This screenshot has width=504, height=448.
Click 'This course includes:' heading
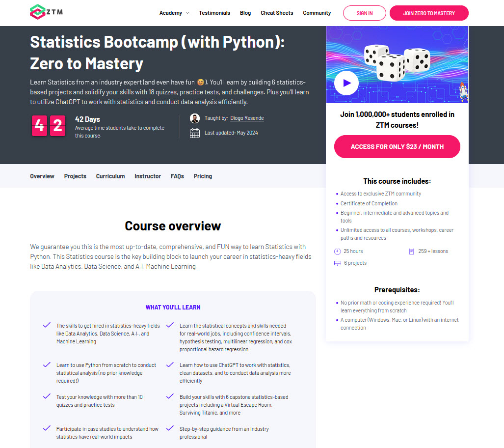click(397, 181)
